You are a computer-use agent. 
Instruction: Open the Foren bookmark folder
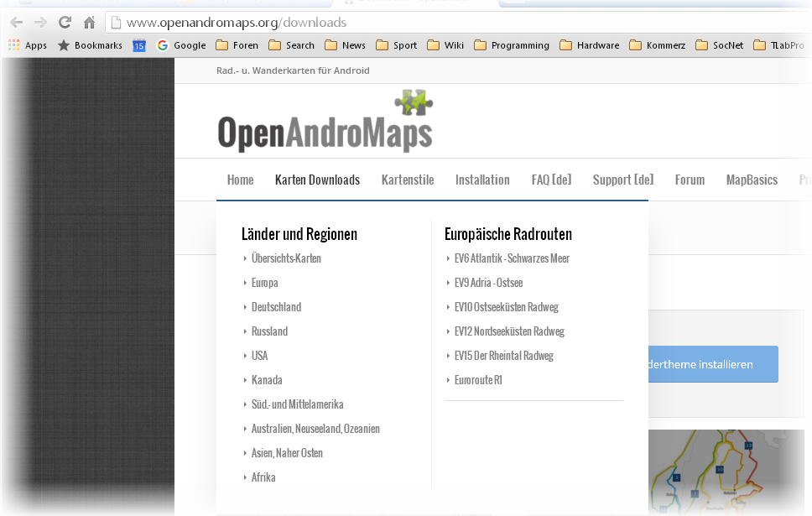(x=237, y=45)
